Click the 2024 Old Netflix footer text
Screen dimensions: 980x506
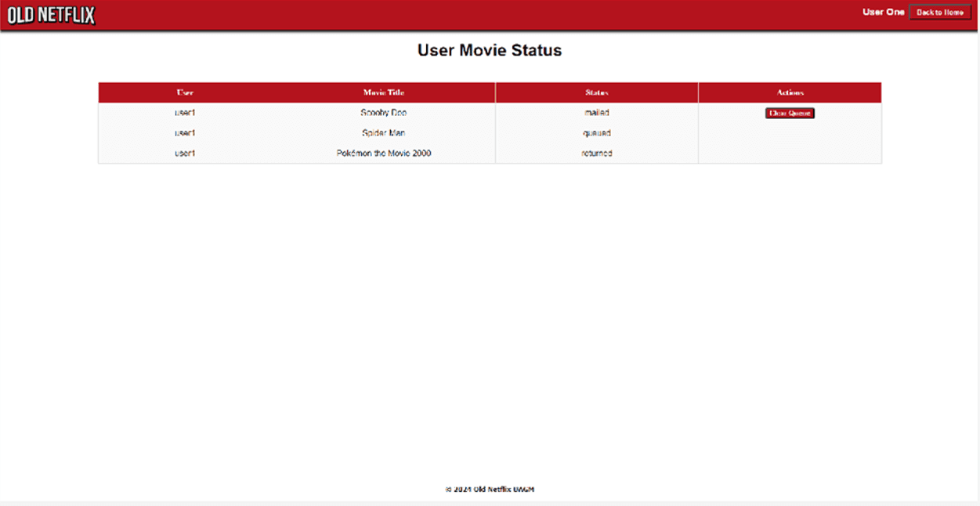(x=490, y=490)
